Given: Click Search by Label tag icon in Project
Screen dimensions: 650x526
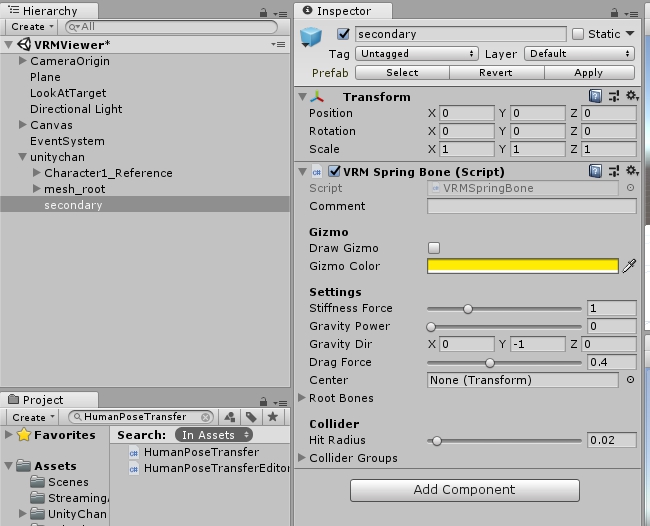Looking at the screenshot, I should pyautogui.click(x=251, y=417).
